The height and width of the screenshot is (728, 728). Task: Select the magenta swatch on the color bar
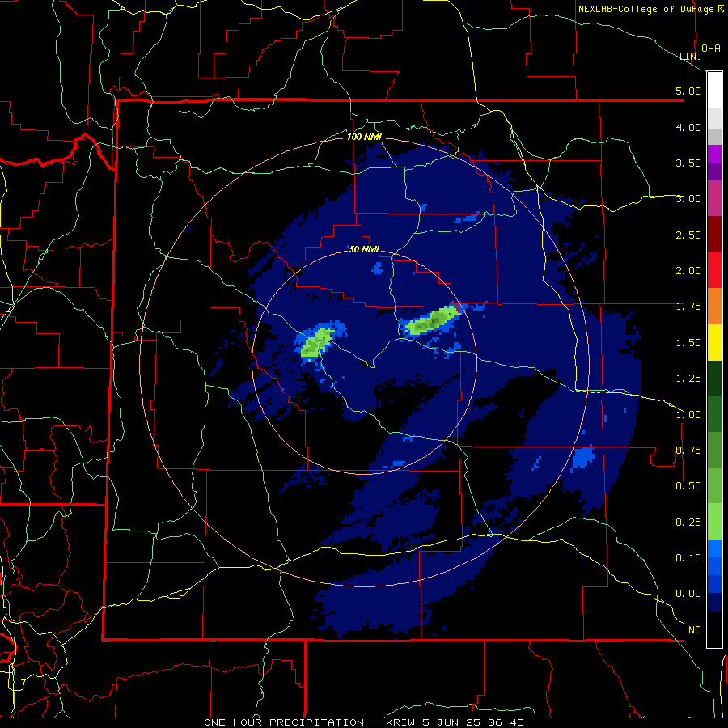(714, 154)
